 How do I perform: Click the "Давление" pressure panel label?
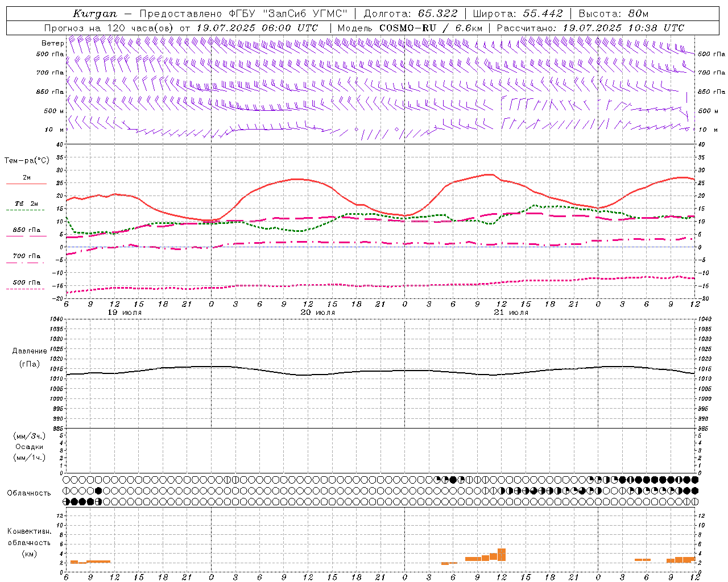30,351
